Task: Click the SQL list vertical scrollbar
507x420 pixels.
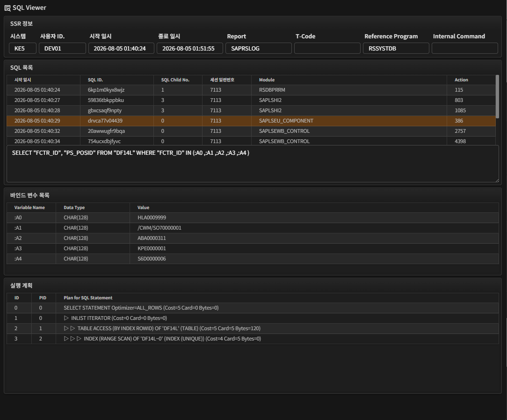Action: 497,96
